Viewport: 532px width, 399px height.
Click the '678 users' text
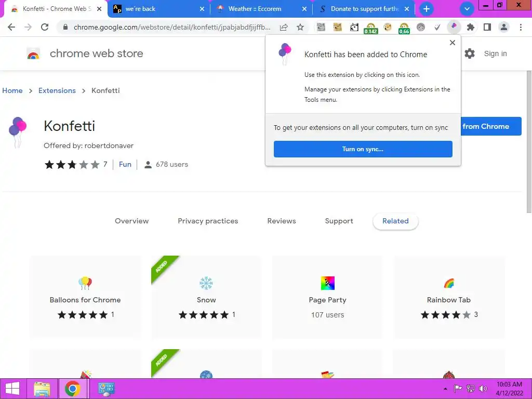pyautogui.click(x=171, y=164)
